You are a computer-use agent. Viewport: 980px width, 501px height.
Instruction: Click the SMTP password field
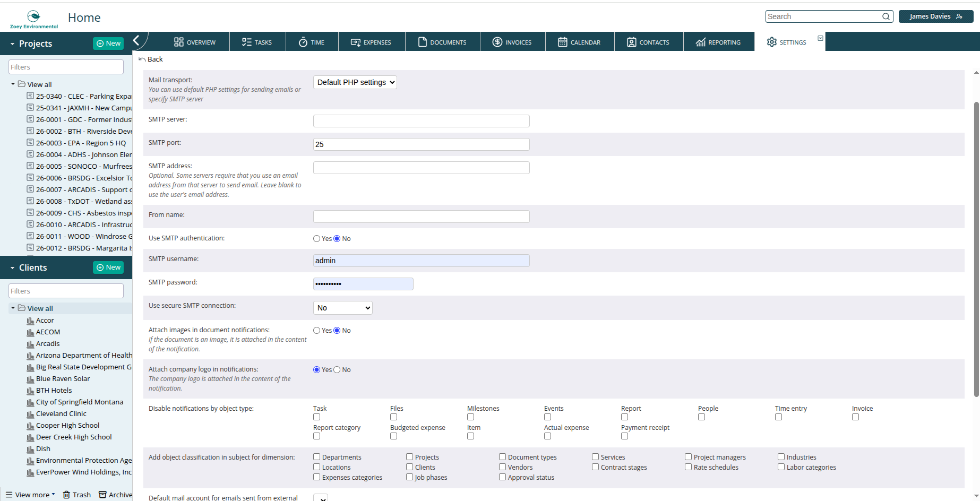coord(363,284)
